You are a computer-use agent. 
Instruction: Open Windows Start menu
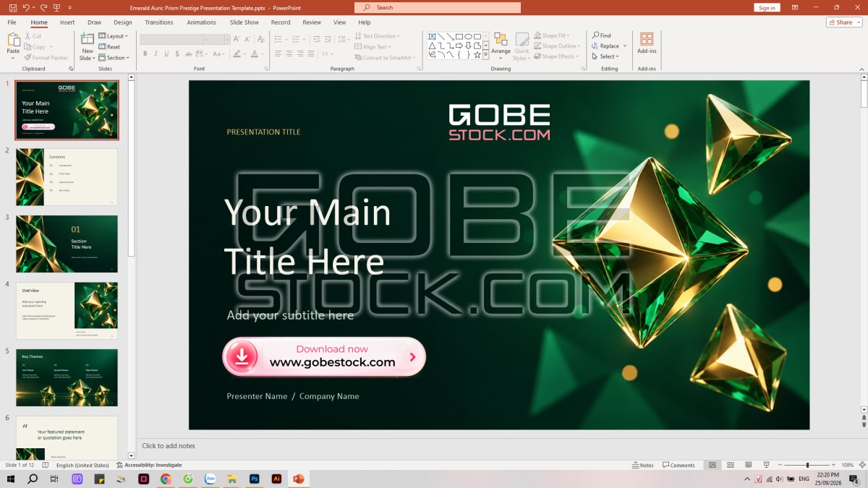[11, 479]
